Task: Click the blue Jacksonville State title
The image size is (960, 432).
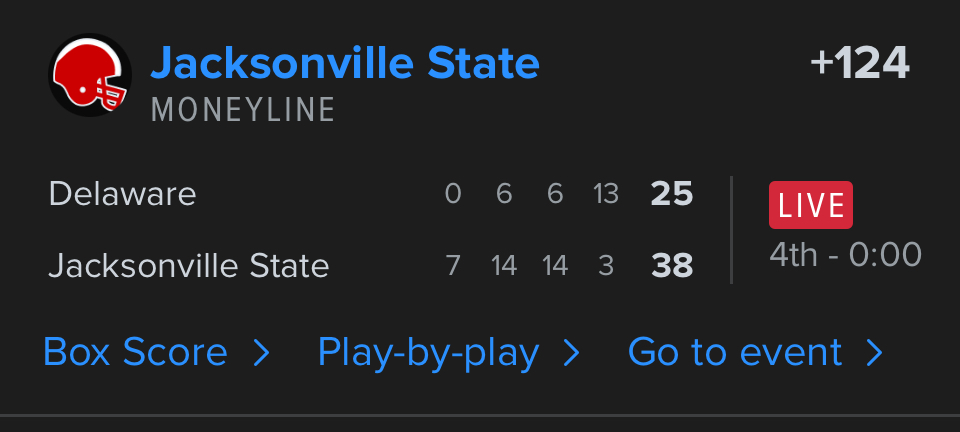Action: click(x=345, y=64)
